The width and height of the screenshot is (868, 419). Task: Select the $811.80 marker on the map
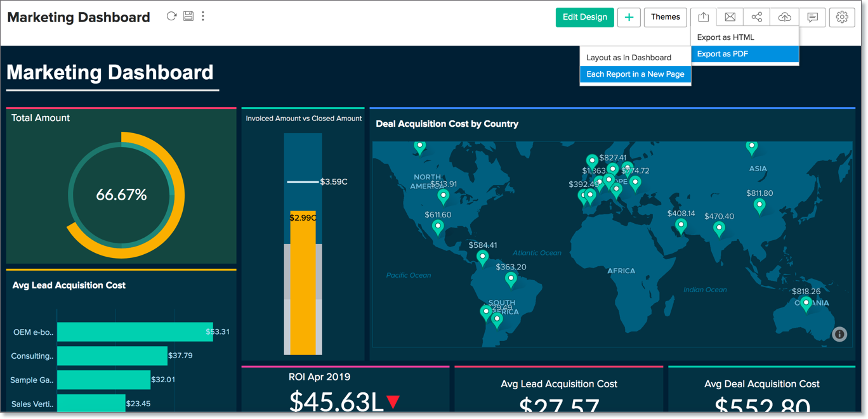pyautogui.click(x=759, y=206)
